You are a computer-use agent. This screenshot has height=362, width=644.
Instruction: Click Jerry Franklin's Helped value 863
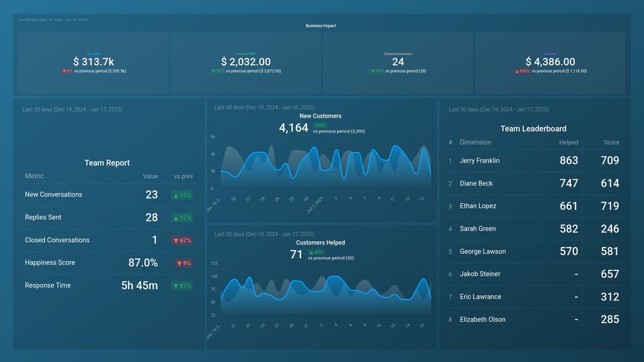click(569, 160)
